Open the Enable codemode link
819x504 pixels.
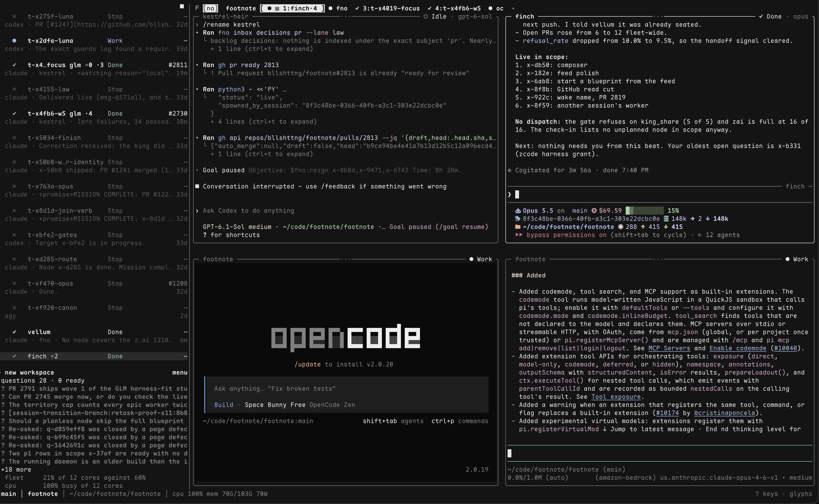(738, 348)
